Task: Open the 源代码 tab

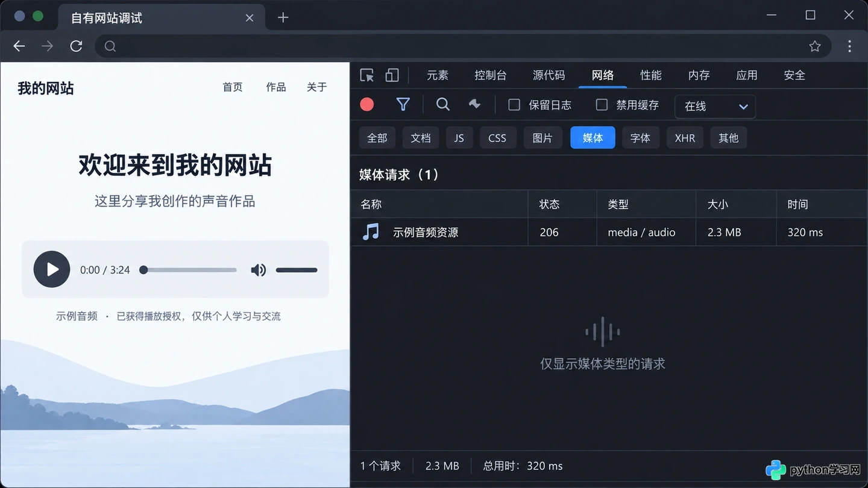Action: [549, 75]
